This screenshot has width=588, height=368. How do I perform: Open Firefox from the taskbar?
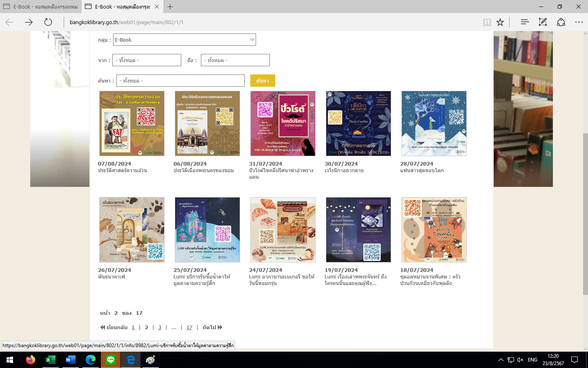31,360
